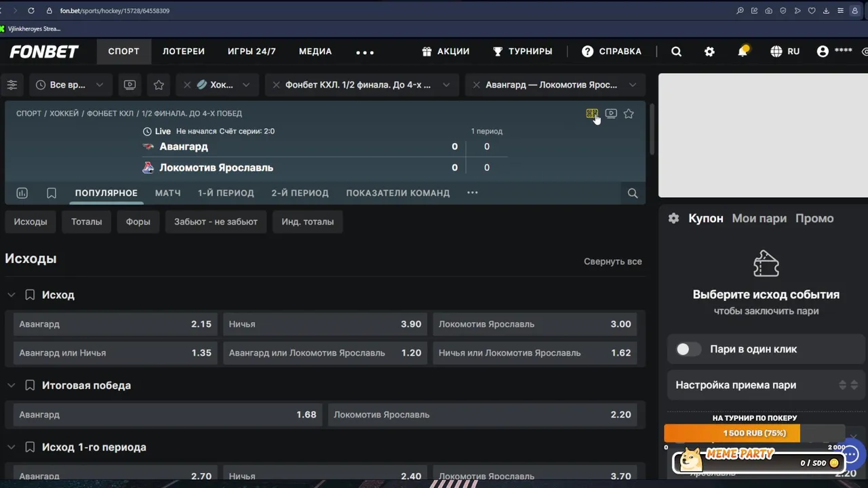Screen dimensions: 868x488
Task: Toggle Пари в один клик switch
Action: coord(688,349)
